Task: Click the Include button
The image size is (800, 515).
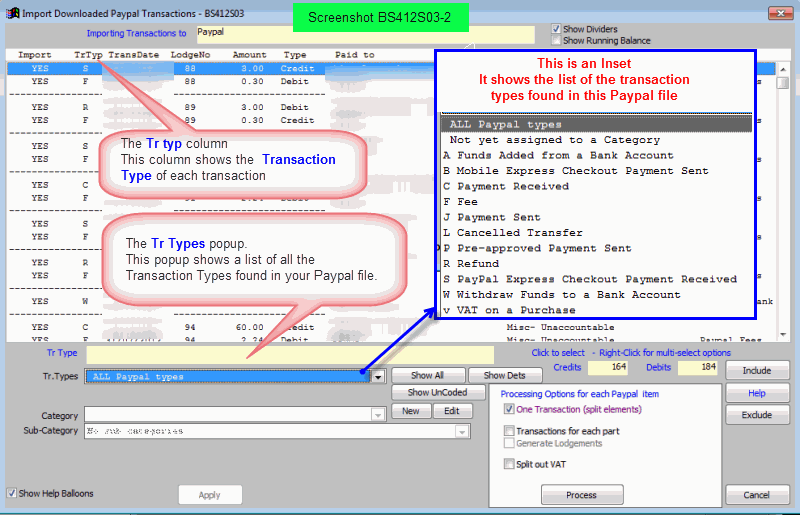Action: point(757,371)
